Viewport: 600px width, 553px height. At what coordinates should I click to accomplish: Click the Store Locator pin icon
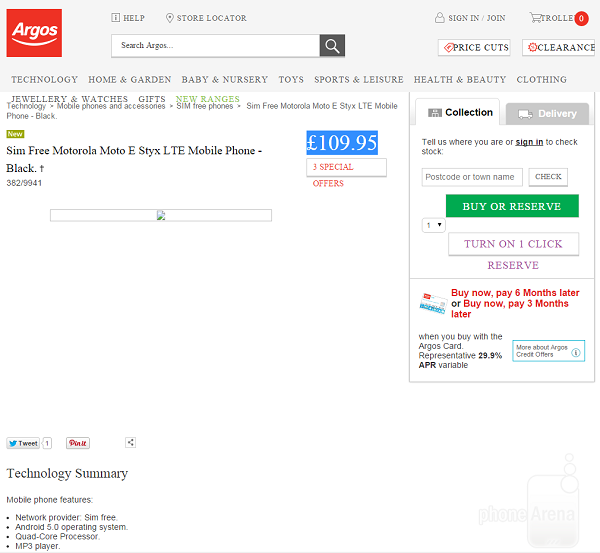[x=170, y=18]
